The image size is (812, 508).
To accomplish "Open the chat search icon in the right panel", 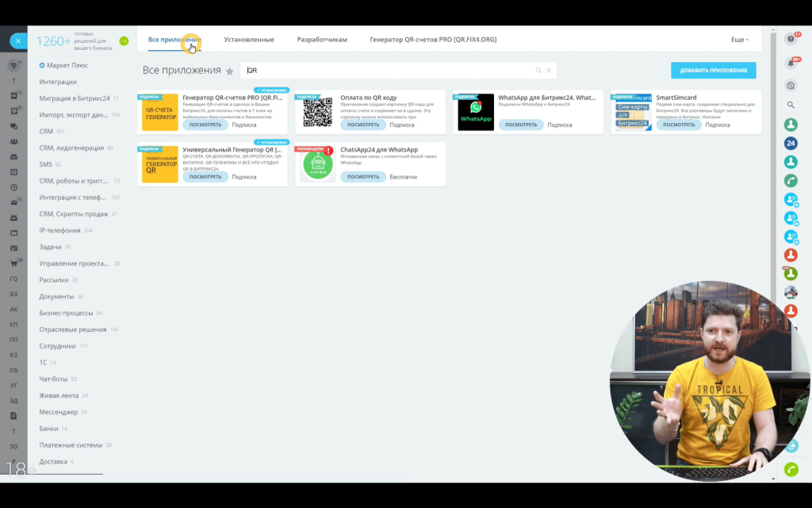I will tap(791, 86).
